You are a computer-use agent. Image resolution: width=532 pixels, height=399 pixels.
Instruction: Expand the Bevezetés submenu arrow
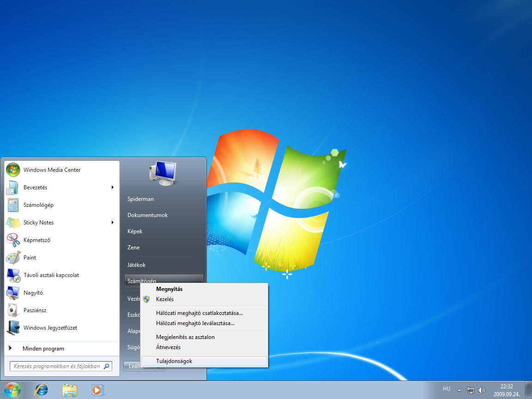tap(112, 187)
